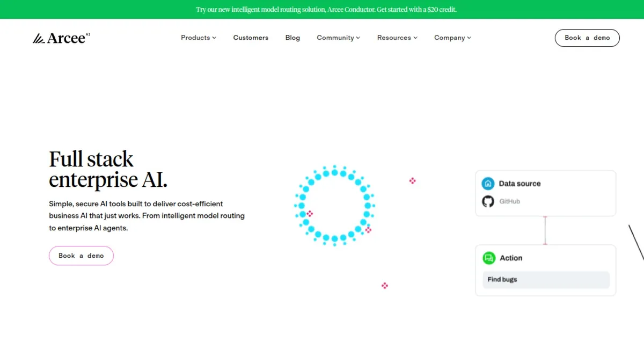Image resolution: width=644 pixels, height=349 pixels.
Task: Expand the Resources dropdown menu
Action: click(398, 38)
